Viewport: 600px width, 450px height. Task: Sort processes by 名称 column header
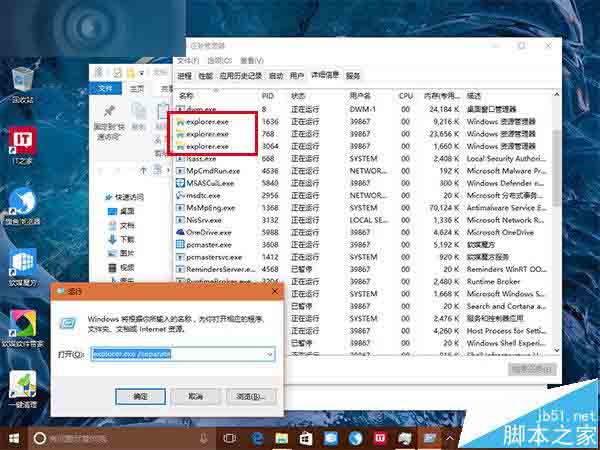187,96
